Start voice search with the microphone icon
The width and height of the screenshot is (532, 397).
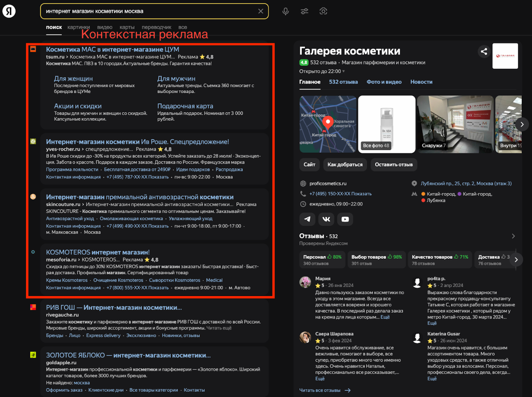pyautogui.click(x=286, y=11)
